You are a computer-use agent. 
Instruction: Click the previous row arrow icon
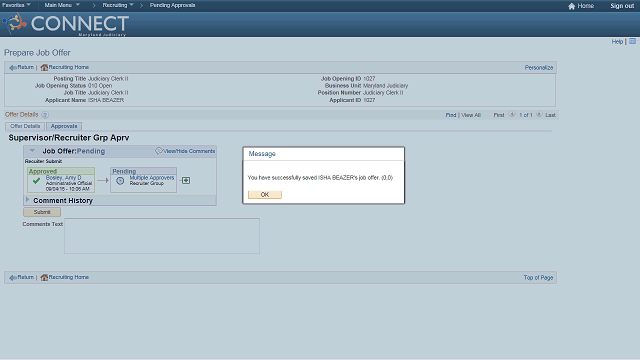click(x=512, y=115)
